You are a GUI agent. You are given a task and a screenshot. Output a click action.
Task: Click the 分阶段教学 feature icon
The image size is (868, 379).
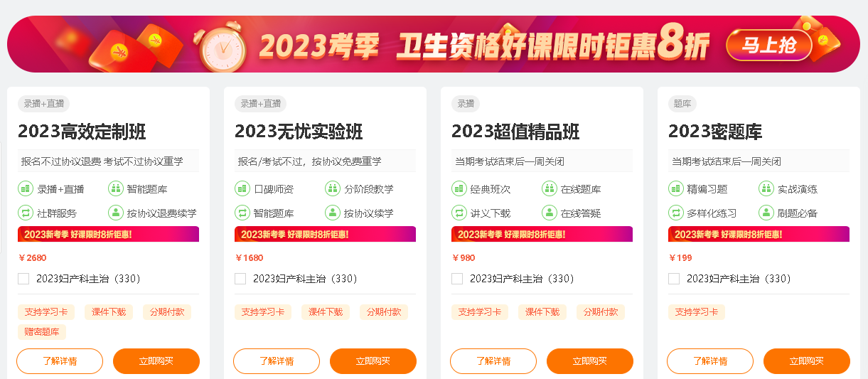pos(332,188)
